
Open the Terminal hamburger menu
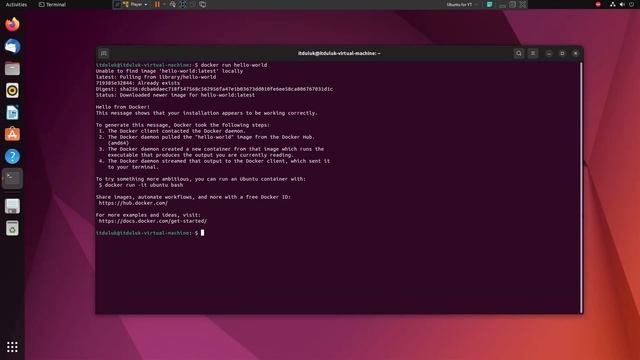[x=533, y=53]
